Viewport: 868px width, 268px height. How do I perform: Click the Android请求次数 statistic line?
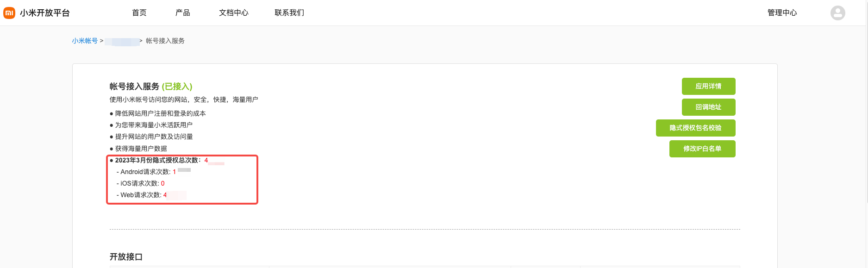[145, 172]
